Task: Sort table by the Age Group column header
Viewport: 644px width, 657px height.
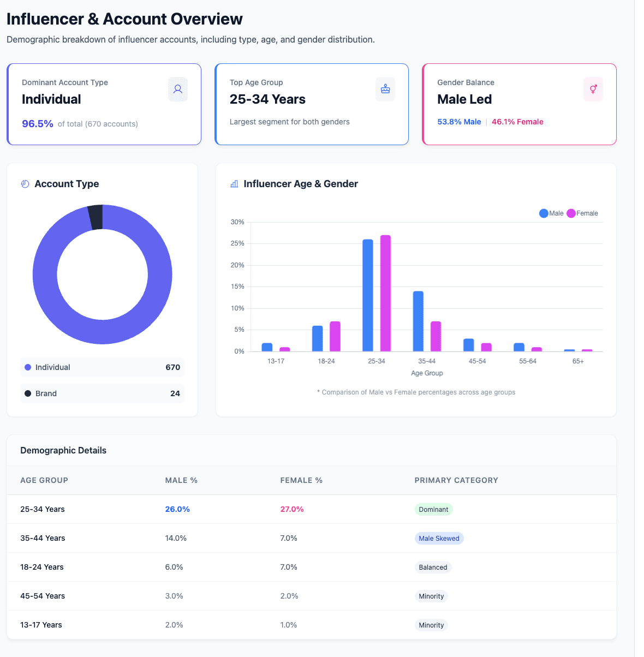Action: click(44, 480)
